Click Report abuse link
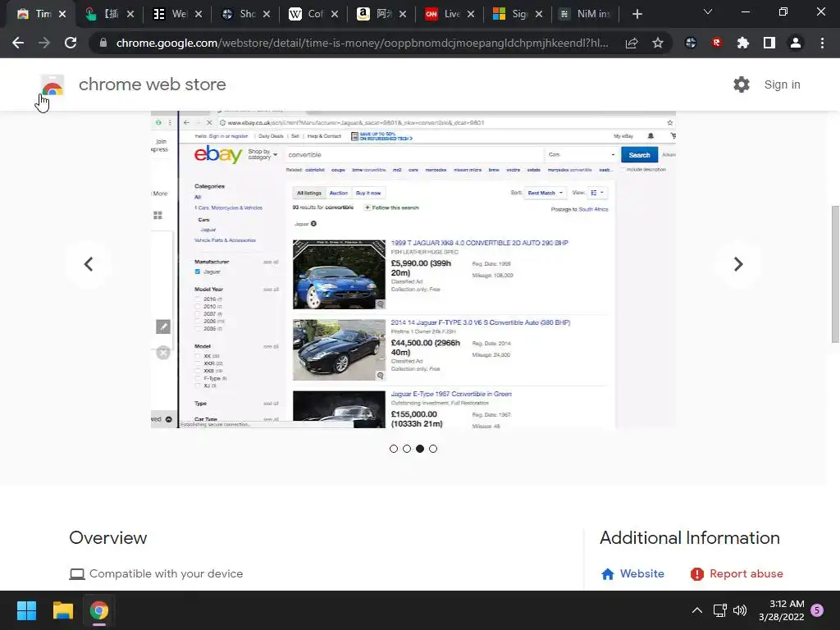Image resolution: width=840 pixels, height=630 pixels. click(x=746, y=573)
